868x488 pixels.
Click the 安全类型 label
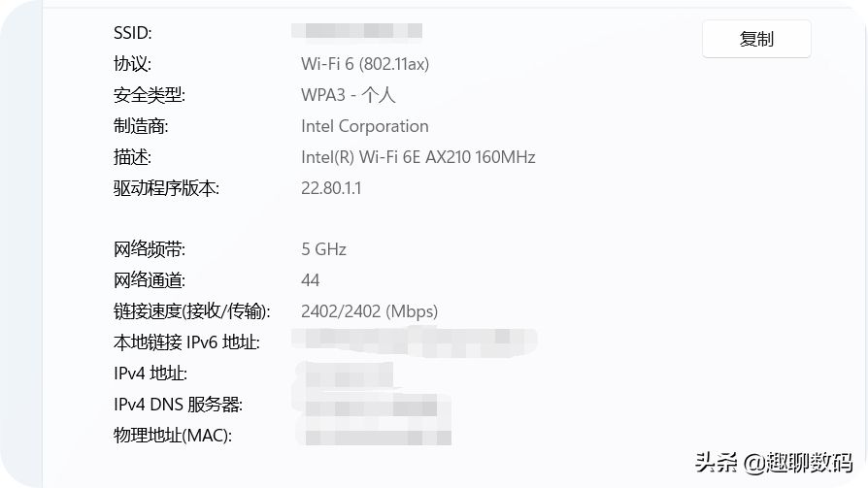149,95
